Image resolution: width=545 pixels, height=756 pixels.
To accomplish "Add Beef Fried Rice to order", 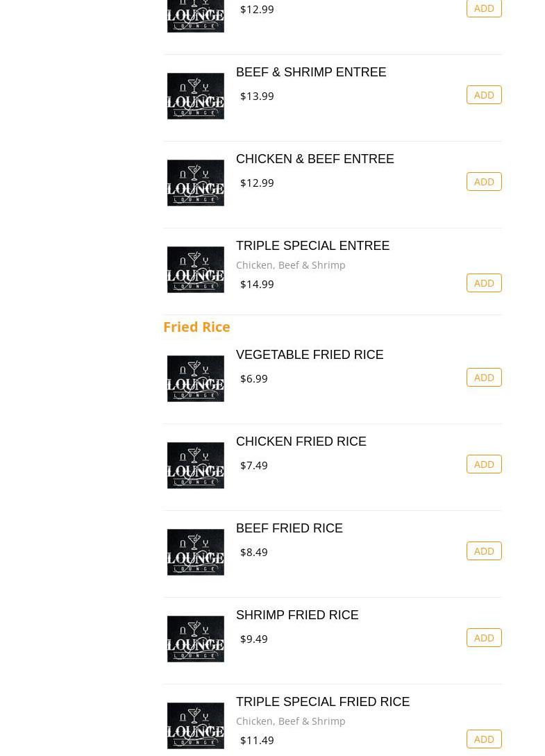I will point(484,551).
